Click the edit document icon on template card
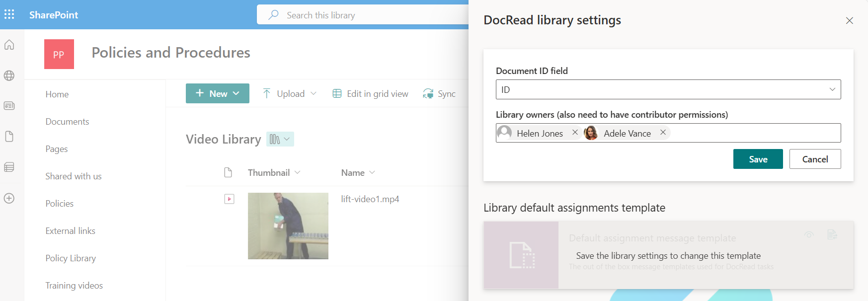 832,234
